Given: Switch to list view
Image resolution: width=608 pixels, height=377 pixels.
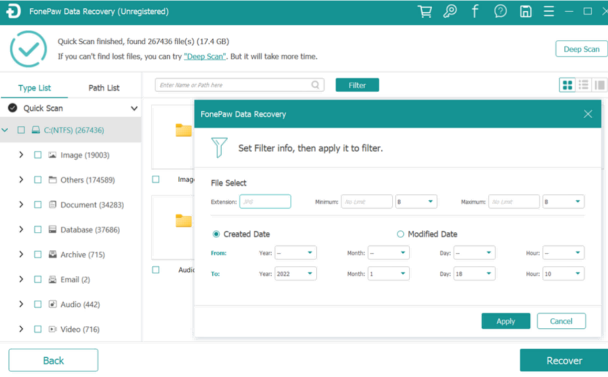Looking at the screenshot, I should [583, 85].
